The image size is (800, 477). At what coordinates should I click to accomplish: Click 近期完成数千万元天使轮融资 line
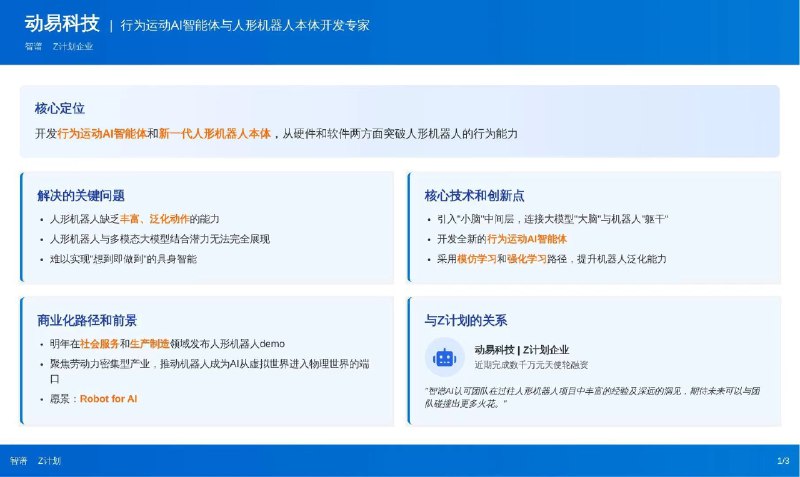click(531, 365)
